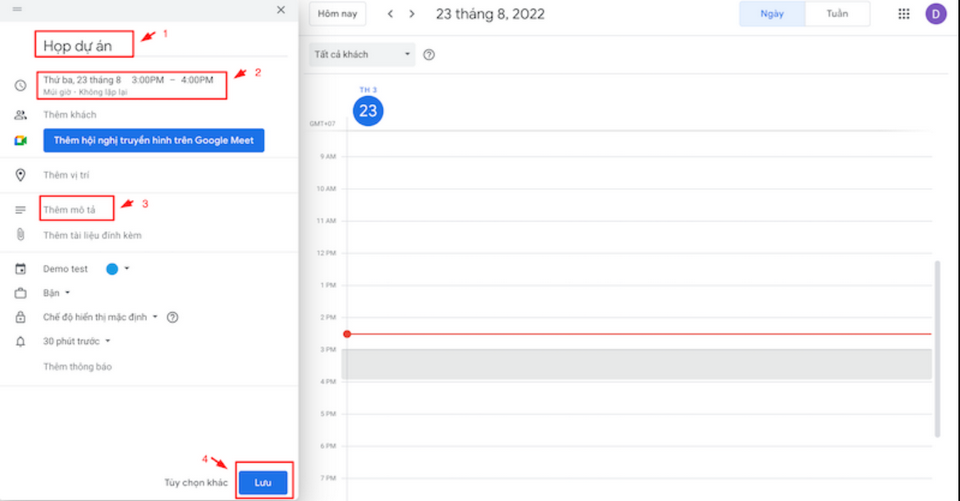Go to previous day arrow
960x501 pixels.
(390, 14)
